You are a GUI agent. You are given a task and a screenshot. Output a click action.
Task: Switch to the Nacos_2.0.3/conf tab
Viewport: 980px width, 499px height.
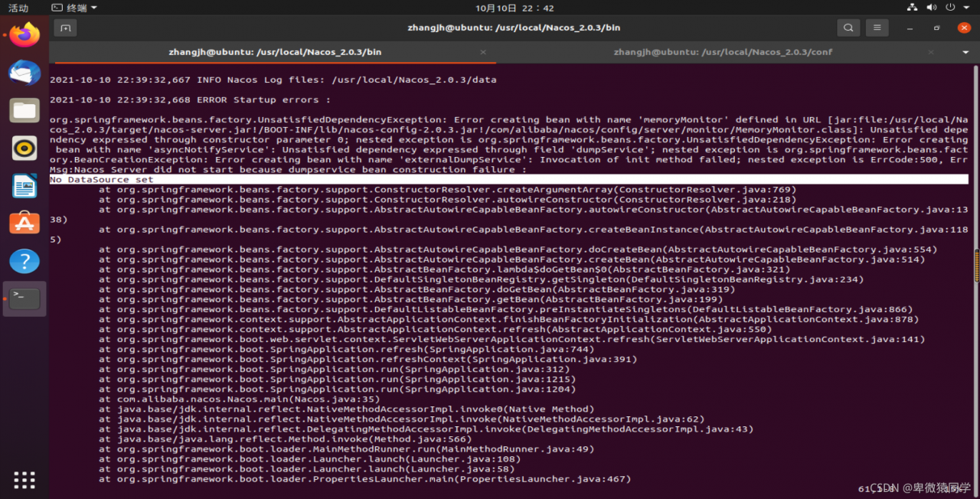(x=723, y=52)
